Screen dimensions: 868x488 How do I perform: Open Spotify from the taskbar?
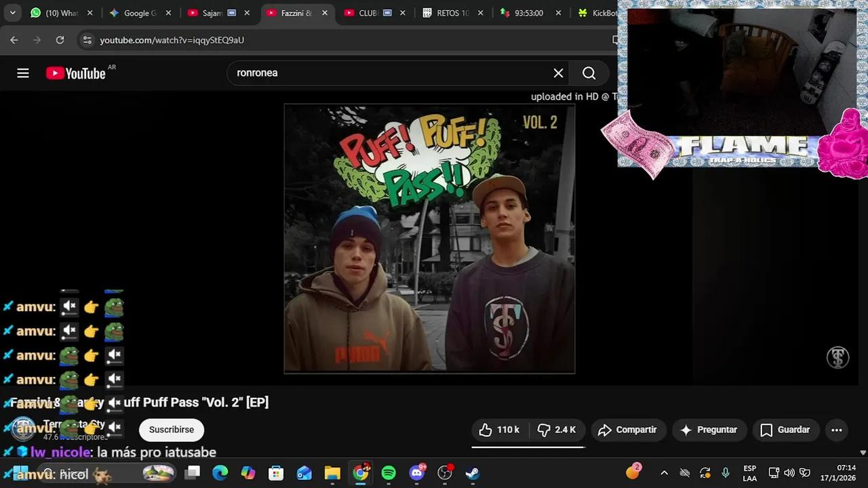(389, 472)
